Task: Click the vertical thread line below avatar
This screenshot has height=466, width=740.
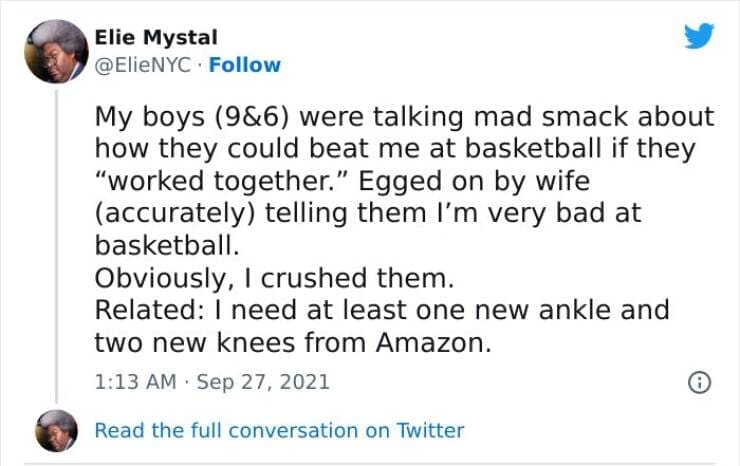Action: pos(55,240)
